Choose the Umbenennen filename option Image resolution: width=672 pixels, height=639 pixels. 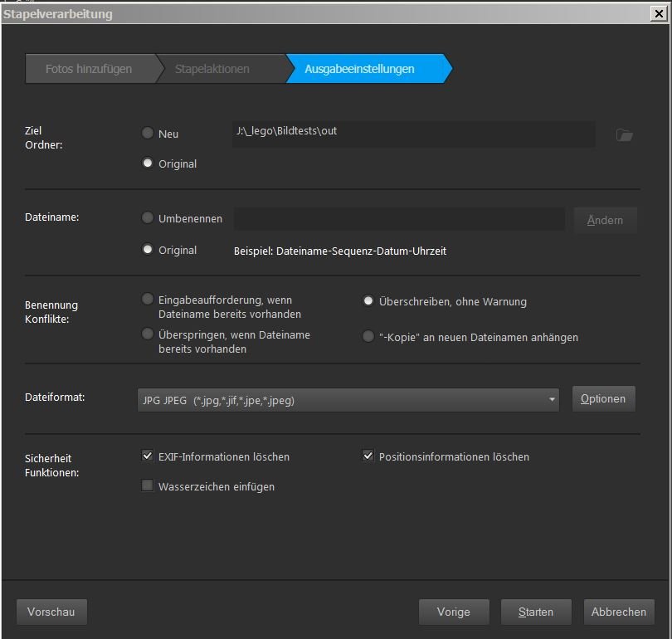148,218
